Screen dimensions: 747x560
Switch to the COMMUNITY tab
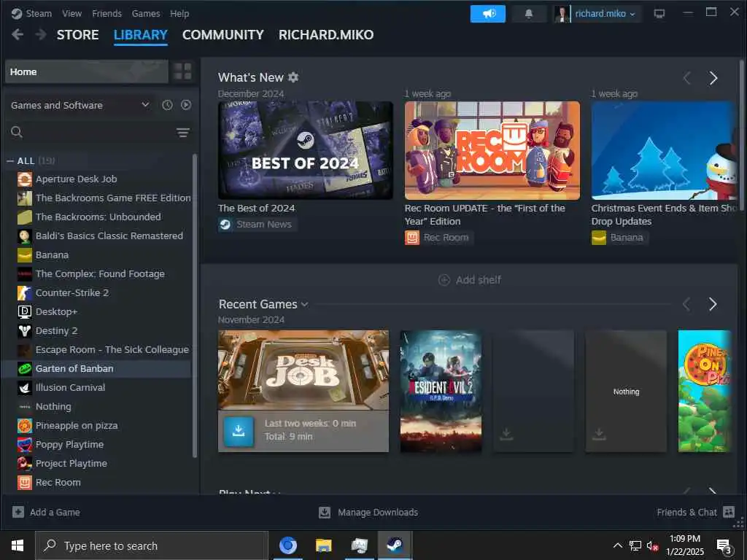[223, 35]
